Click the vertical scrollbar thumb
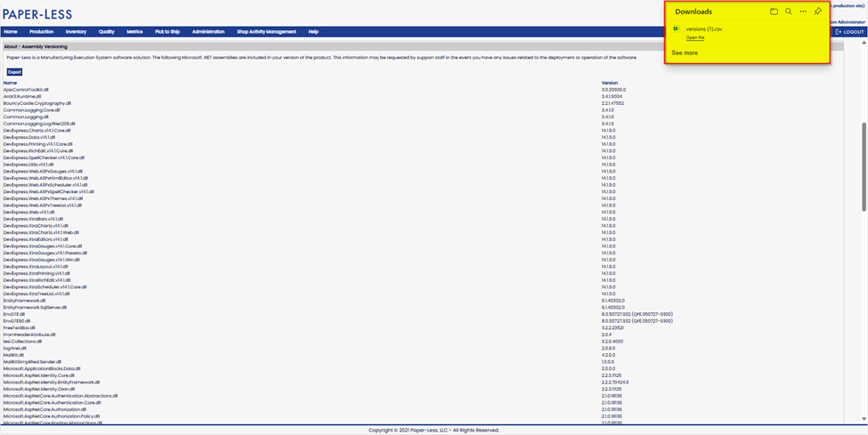 (864, 166)
